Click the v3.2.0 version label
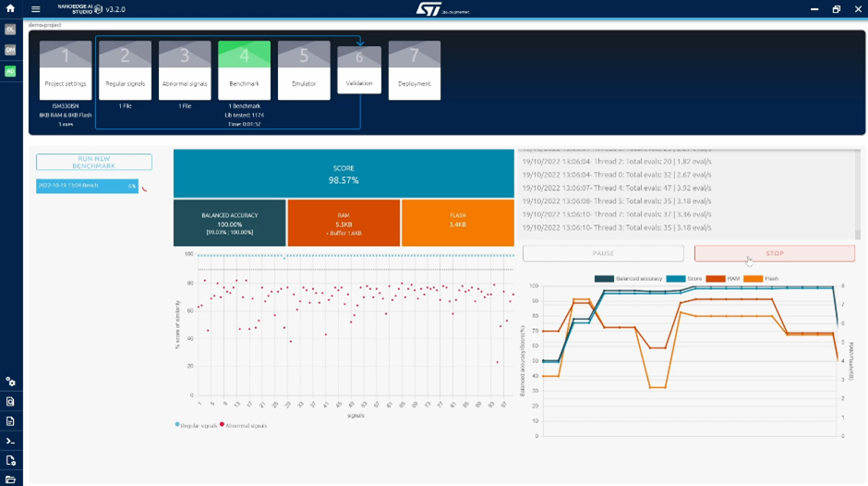Viewport: 868px width, 486px height. click(x=115, y=9)
